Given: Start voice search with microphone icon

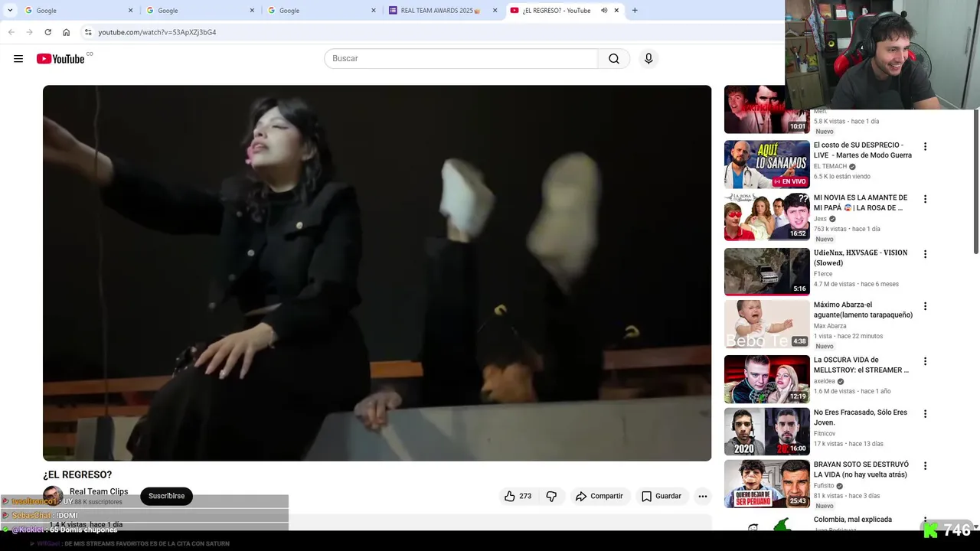Looking at the screenshot, I should click(648, 59).
